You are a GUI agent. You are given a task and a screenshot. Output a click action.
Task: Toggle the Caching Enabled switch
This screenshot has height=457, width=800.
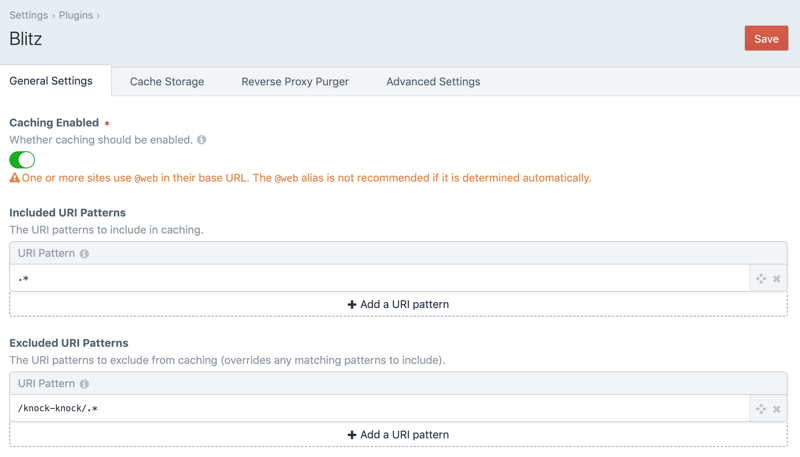click(x=22, y=160)
